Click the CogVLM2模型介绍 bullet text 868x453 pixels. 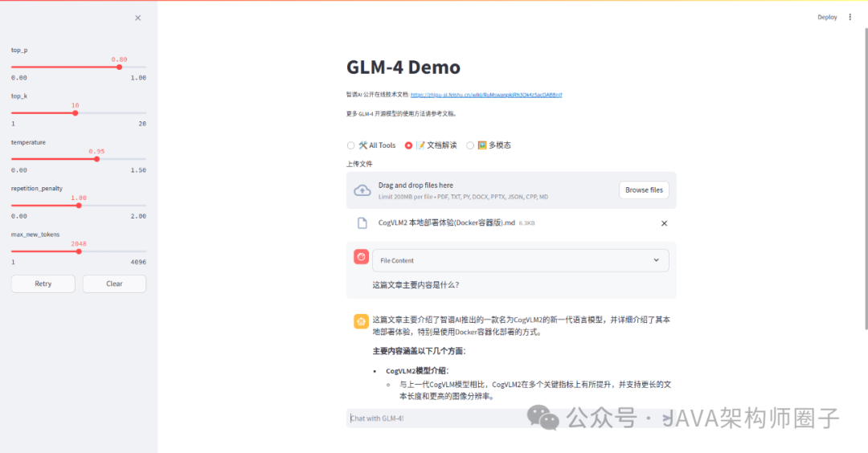(417, 370)
